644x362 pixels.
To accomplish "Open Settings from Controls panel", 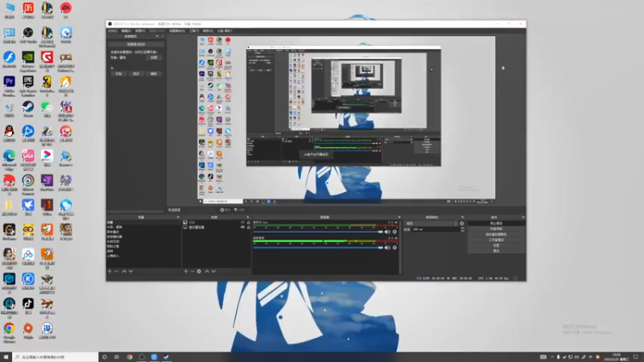I will [x=496, y=245].
